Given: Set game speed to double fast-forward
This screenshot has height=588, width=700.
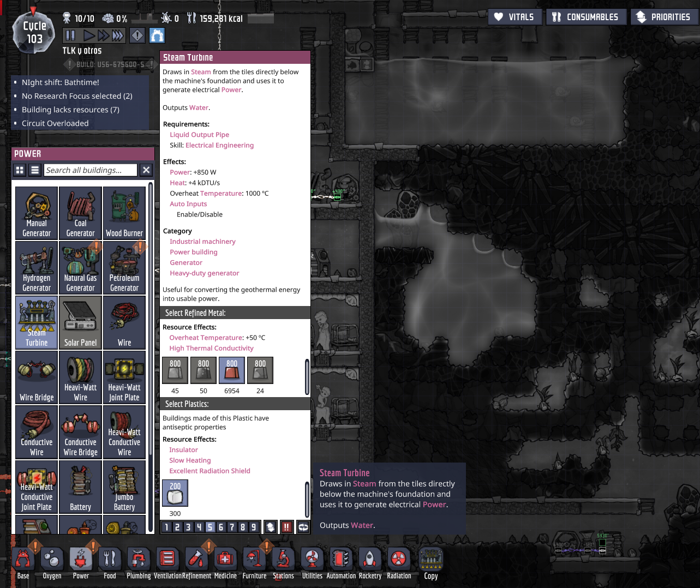Looking at the screenshot, I should (x=103, y=35).
